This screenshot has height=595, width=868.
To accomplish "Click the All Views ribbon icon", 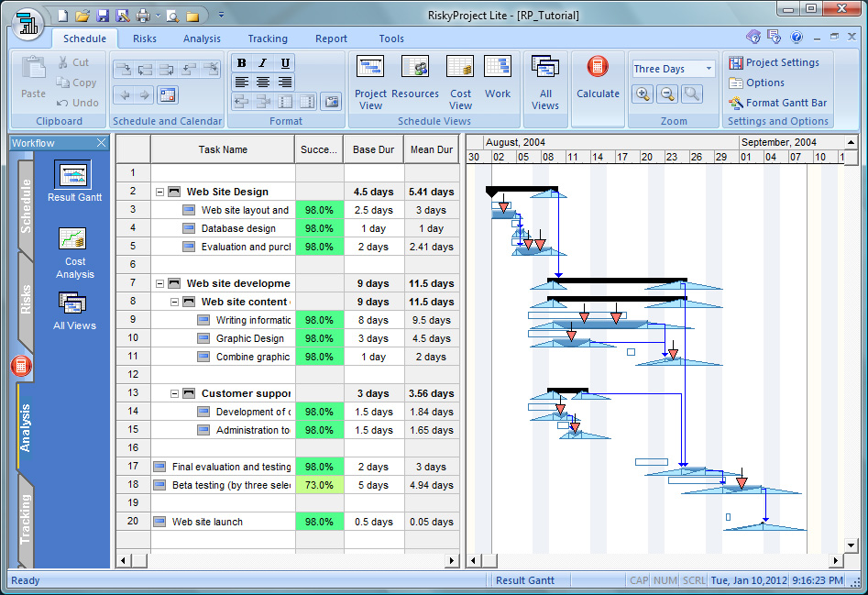I will pyautogui.click(x=545, y=71).
